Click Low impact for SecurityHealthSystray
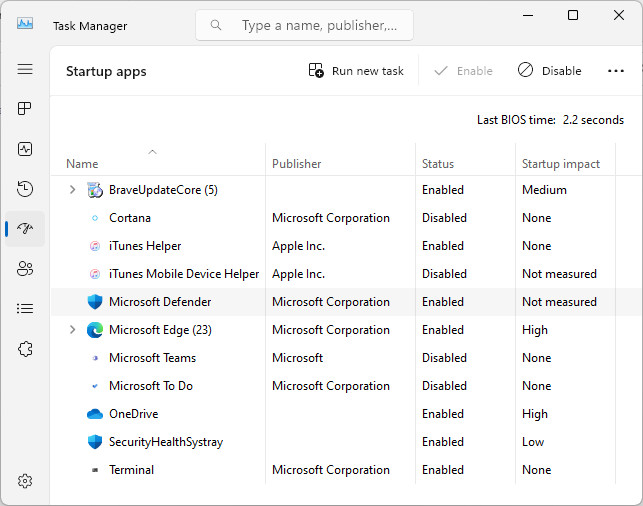Image resolution: width=643 pixels, height=506 pixels. point(533,442)
